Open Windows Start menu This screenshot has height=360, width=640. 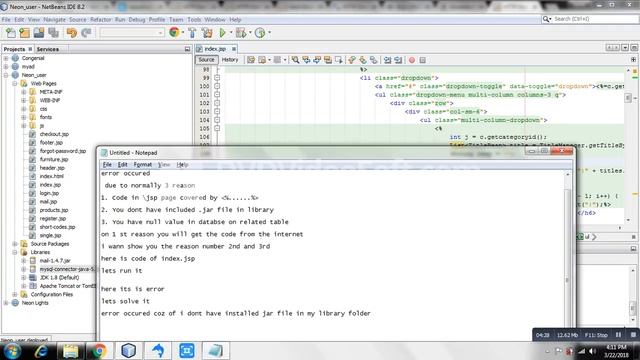(x=12, y=351)
